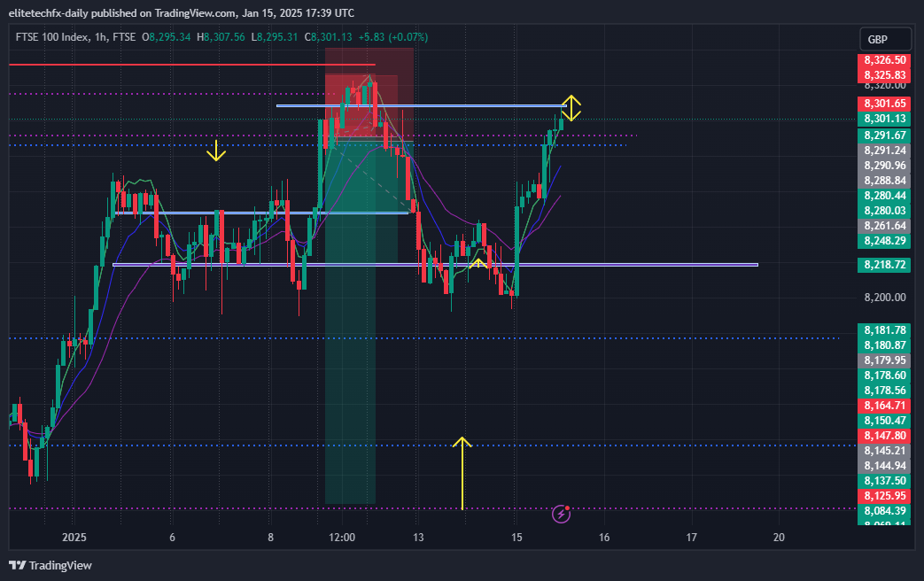924x581 pixels.
Task: Select the 8,164.71 price label
Action: click(x=884, y=406)
